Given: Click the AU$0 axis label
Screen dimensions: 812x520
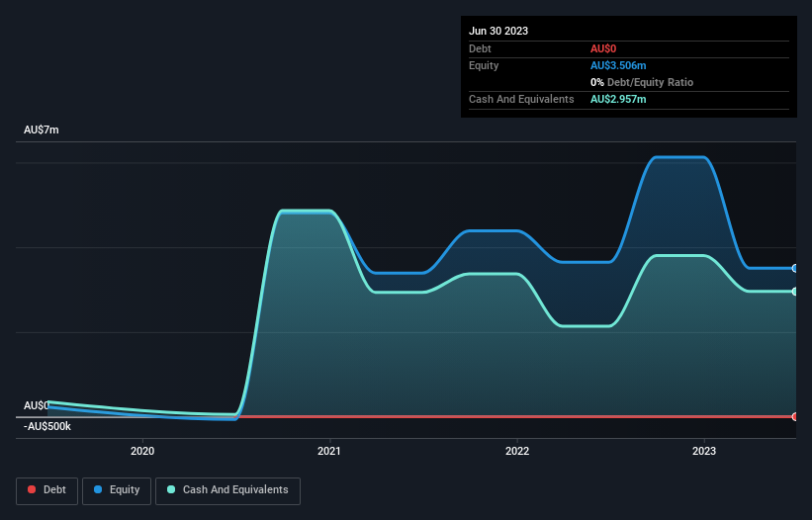Looking at the screenshot, I should point(37,405).
